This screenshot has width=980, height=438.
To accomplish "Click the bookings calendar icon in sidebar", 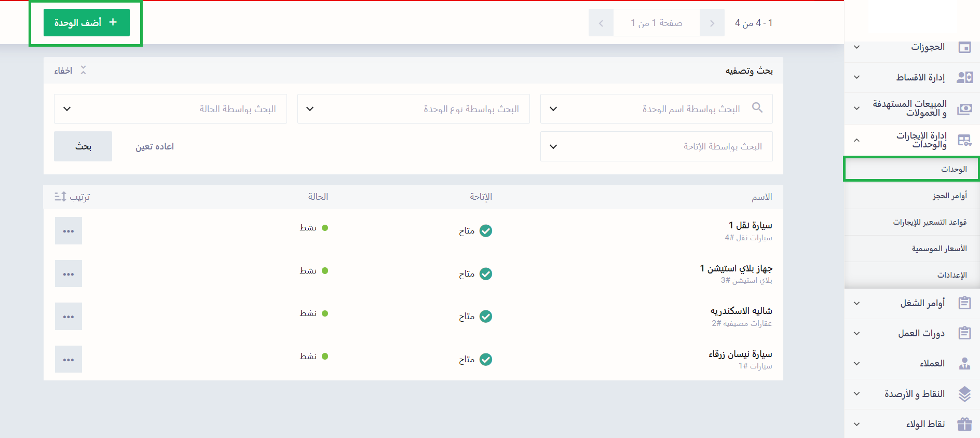I will pyautogui.click(x=964, y=47).
